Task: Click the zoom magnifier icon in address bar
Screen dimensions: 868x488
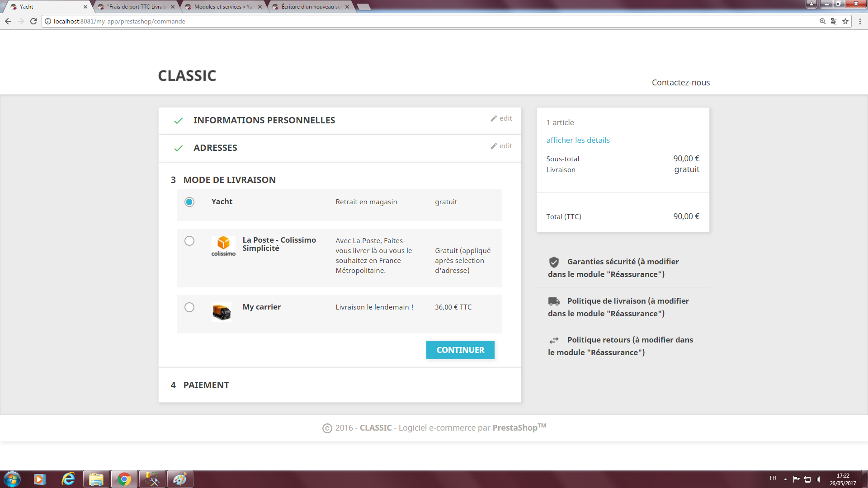Action: (x=822, y=21)
